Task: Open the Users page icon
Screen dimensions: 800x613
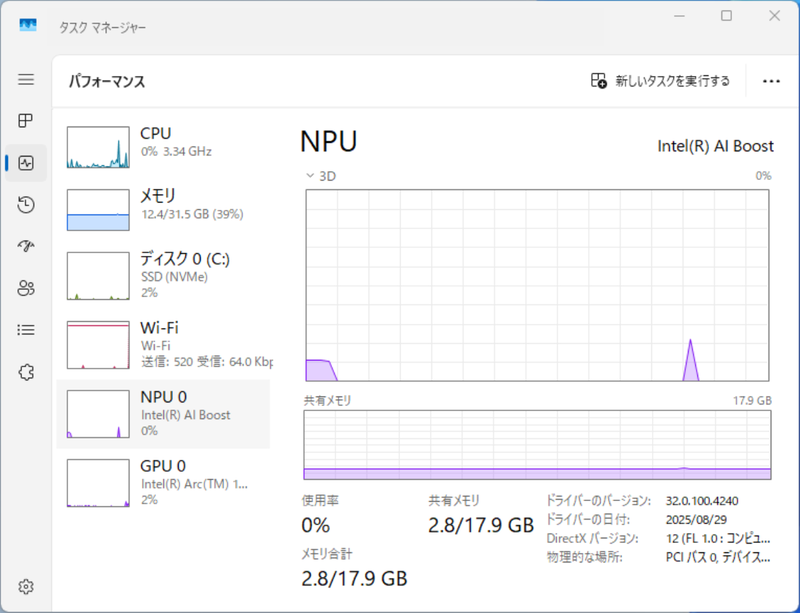Action: [26, 288]
